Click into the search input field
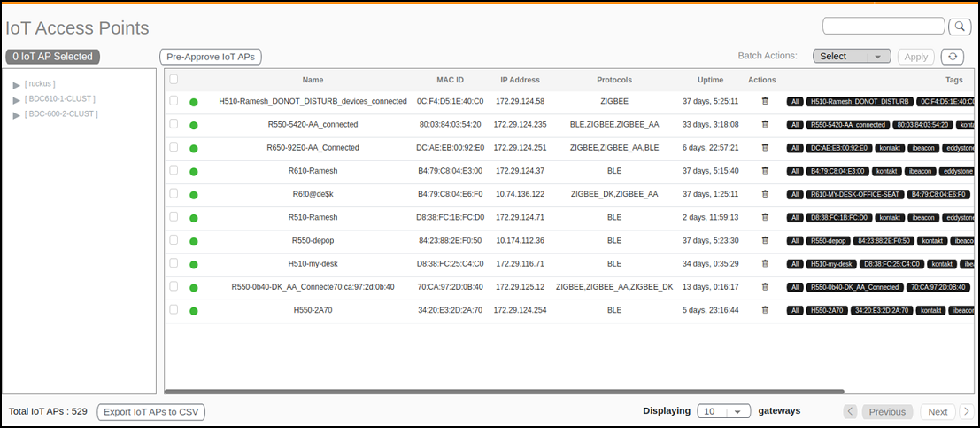The image size is (980, 428). (x=884, y=26)
